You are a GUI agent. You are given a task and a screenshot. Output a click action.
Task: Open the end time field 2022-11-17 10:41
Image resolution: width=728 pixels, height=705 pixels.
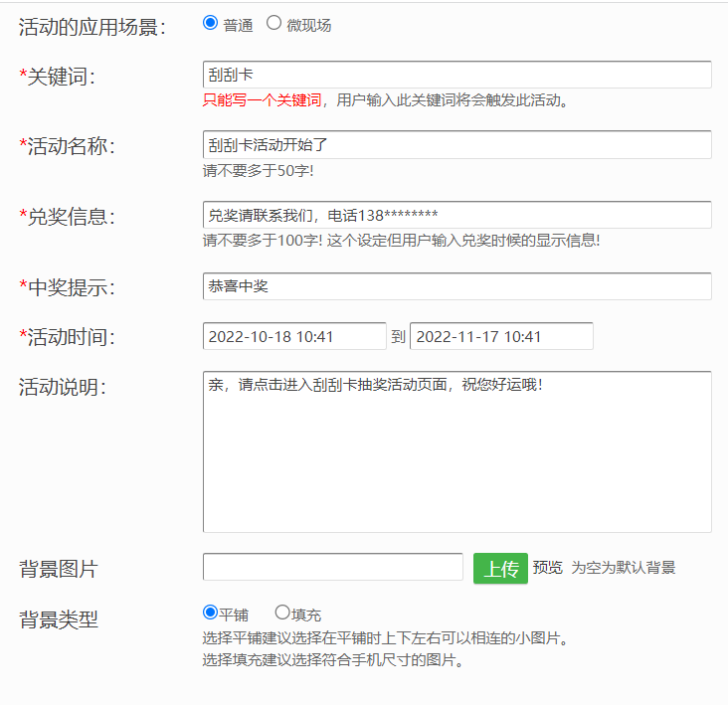pos(501,337)
